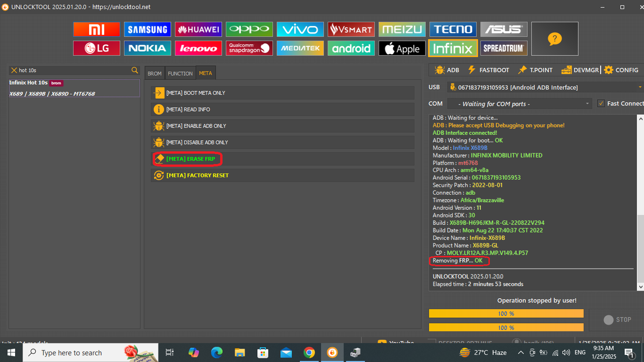Show hidden system tray icons
The image size is (644, 362).
pyautogui.click(x=520, y=353)
